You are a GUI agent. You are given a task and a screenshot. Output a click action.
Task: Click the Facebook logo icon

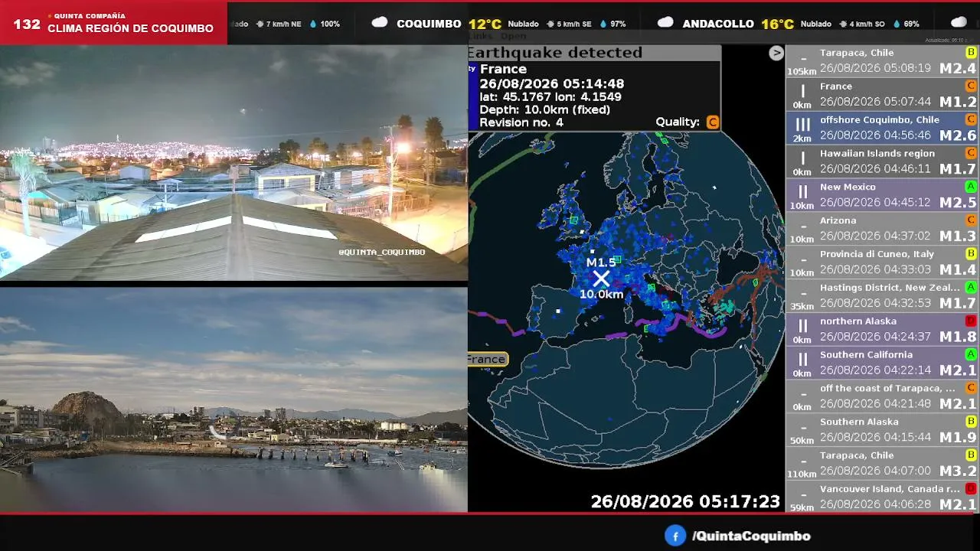point(675,536)
